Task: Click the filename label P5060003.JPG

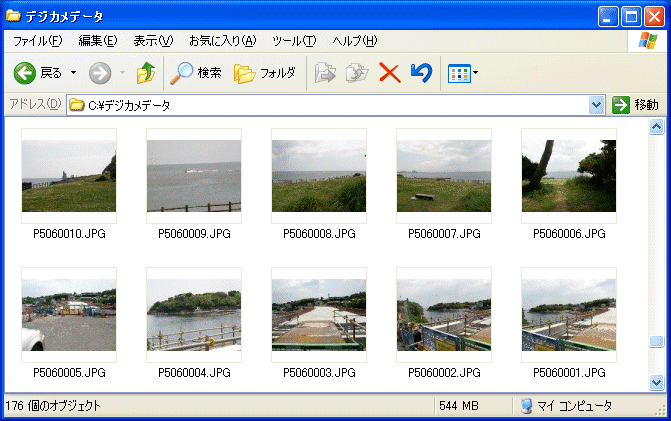Action: 319,373
